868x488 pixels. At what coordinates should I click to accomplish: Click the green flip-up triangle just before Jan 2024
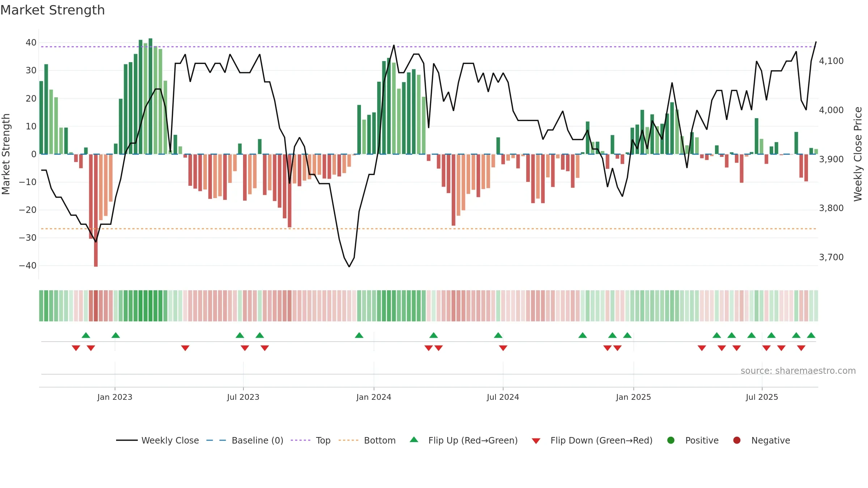(x=359, y=335)
